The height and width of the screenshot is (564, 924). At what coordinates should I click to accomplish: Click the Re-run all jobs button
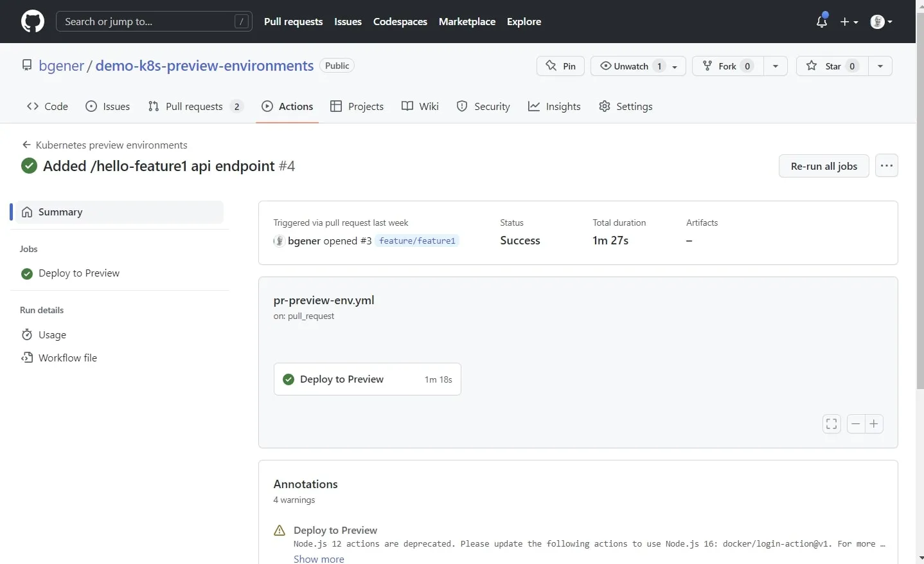click(824, 166)
